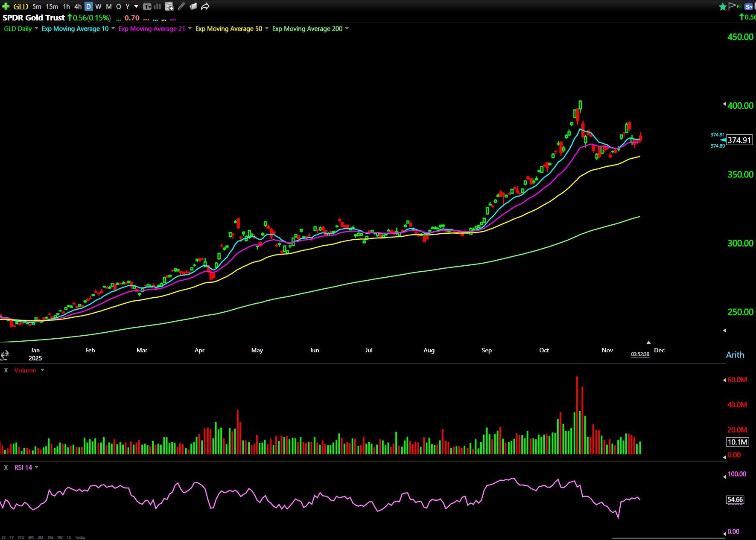Click the time-axis reset arrows icon

[x=5, y=354]
